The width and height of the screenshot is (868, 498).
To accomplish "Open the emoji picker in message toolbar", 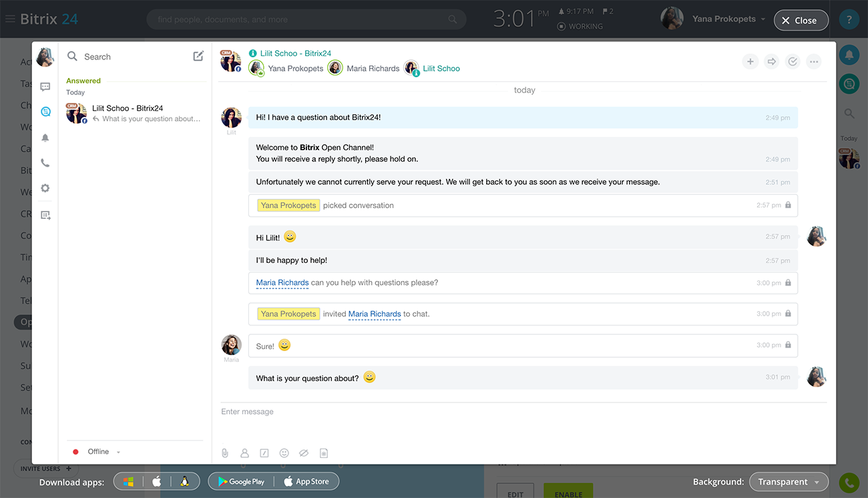I will click(x=284, y=453).
